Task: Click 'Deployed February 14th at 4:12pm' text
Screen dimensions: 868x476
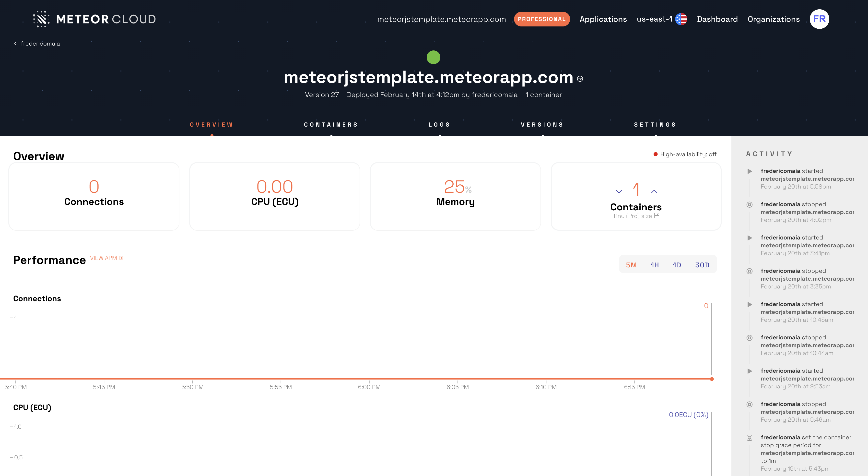Action: (403, 95)
